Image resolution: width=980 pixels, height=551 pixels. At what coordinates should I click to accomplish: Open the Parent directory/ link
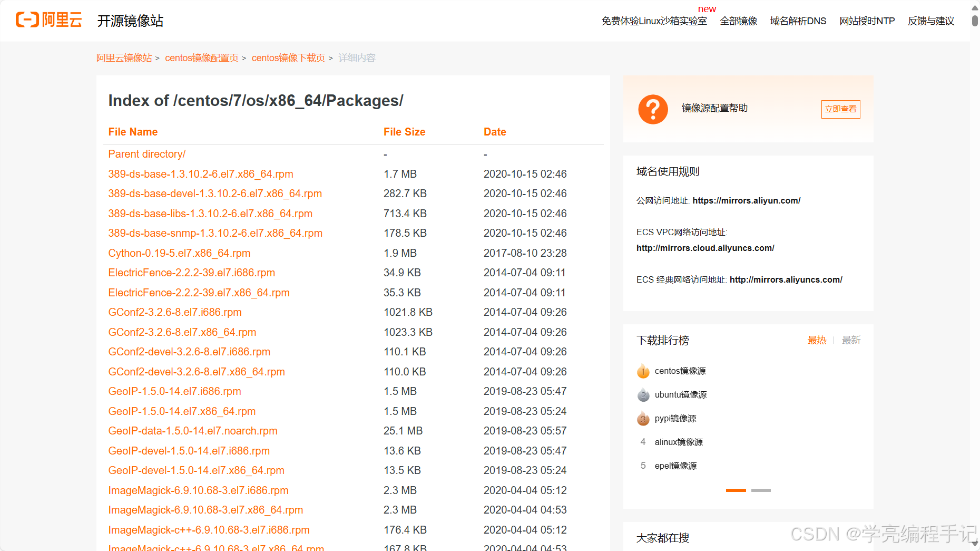click(x=146, y=154)
